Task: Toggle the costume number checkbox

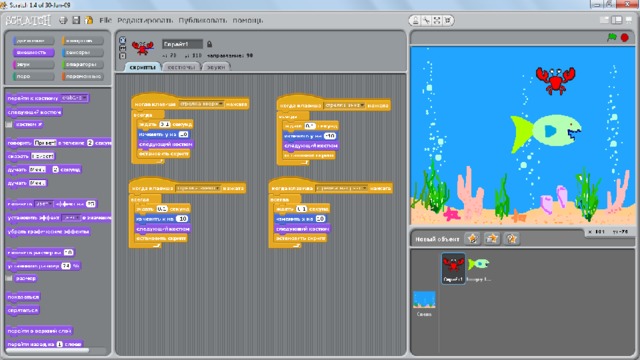Action: pyautogui.click(x=9, y=124)
